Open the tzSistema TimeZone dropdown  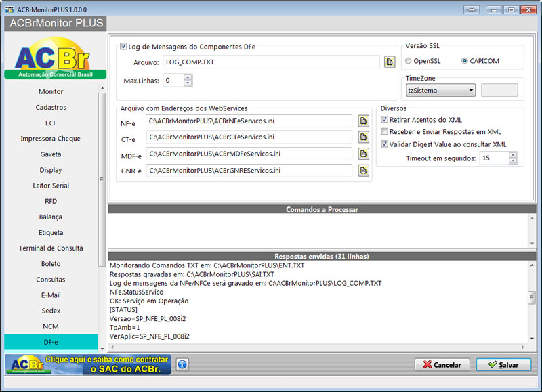click(440, 91)
